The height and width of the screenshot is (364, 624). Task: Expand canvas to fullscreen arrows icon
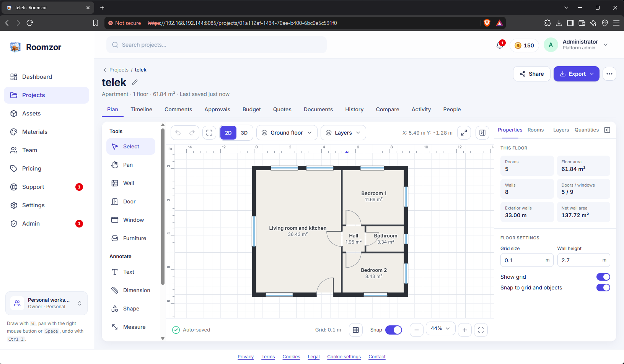(464, 133)
